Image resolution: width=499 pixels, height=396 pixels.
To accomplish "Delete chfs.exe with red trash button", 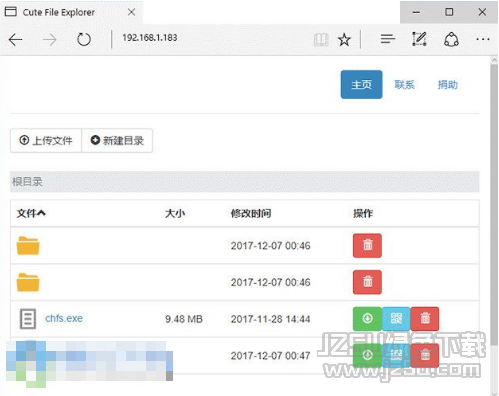I will tap(425, 319).
